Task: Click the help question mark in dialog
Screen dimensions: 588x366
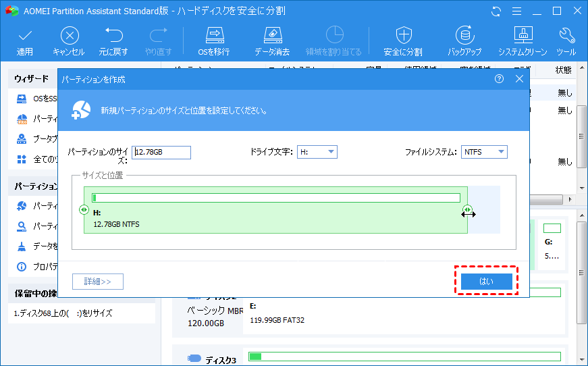Action: coord(499,79)
